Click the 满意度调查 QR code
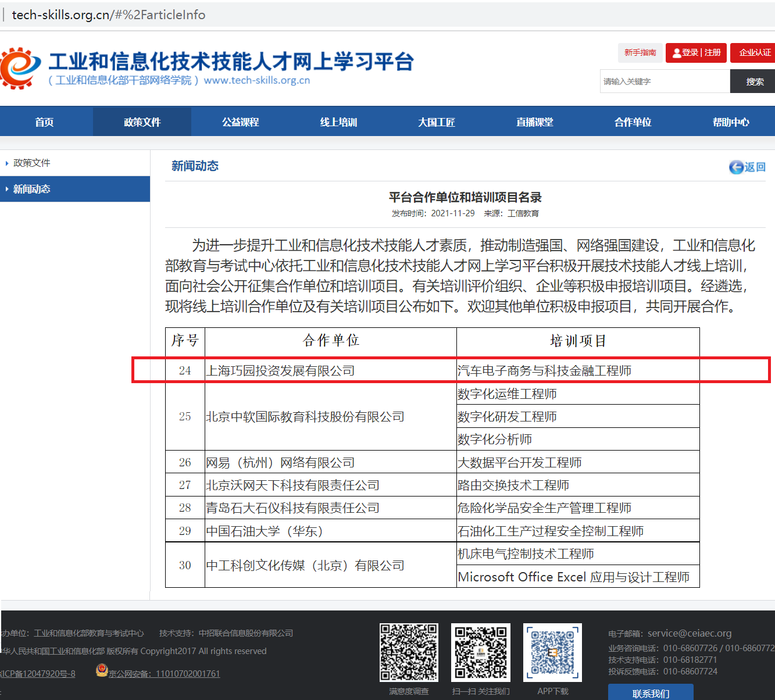Viewport: 775px width, 700px height. [x=409, y=652]
